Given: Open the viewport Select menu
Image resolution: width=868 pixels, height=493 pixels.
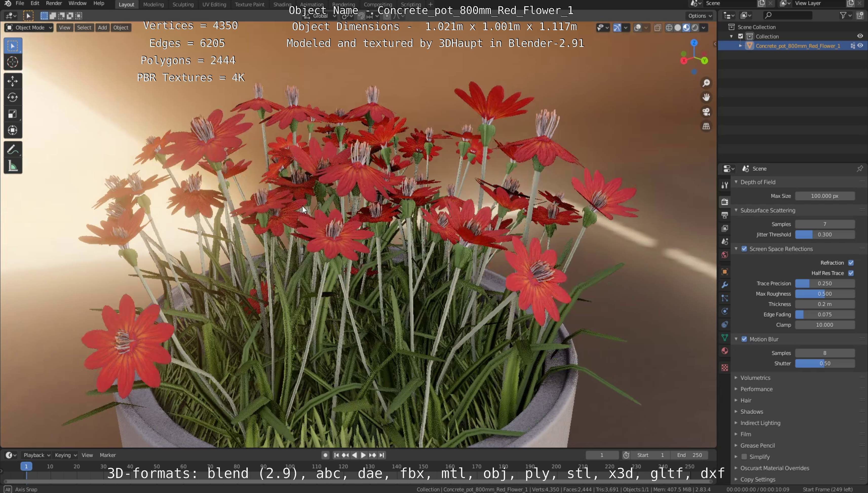Looking at the screenshot, I should click(x=84, y=28).
